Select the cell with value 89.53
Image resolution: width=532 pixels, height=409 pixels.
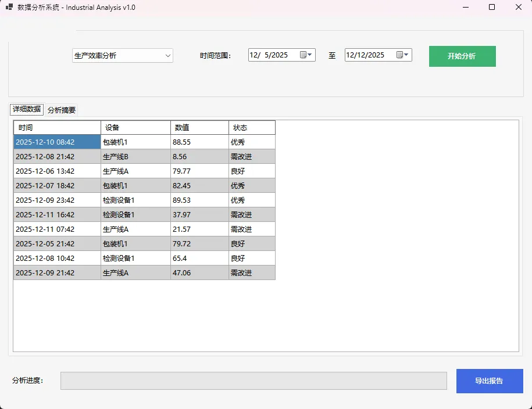199,200
